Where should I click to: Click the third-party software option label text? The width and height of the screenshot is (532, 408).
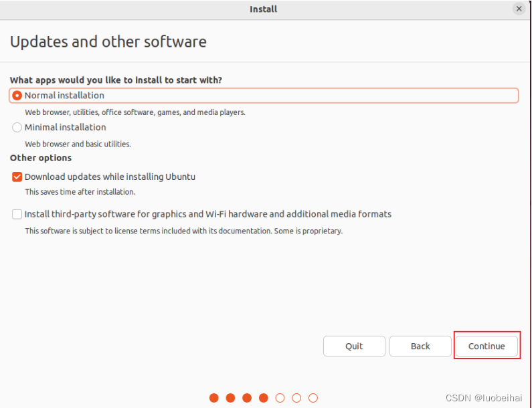tap(208, 214)
